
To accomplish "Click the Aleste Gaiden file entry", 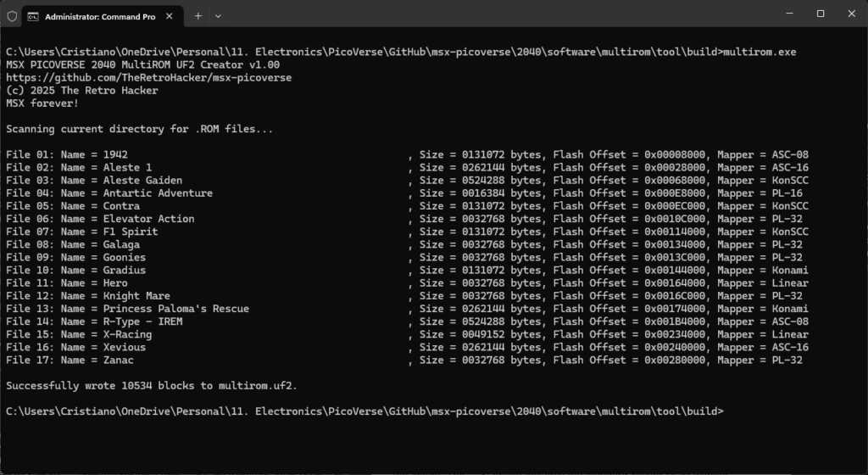I will [142, 180].
